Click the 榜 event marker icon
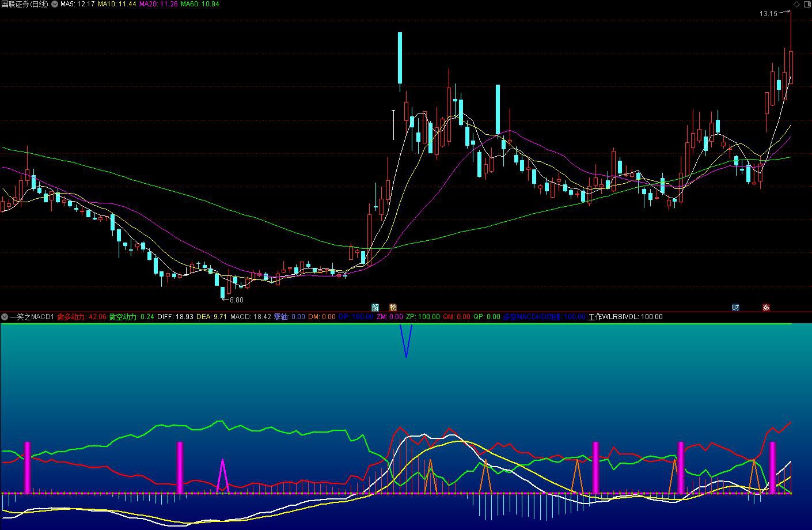This screenshot has height=530, width=812. tap(393, 308)
